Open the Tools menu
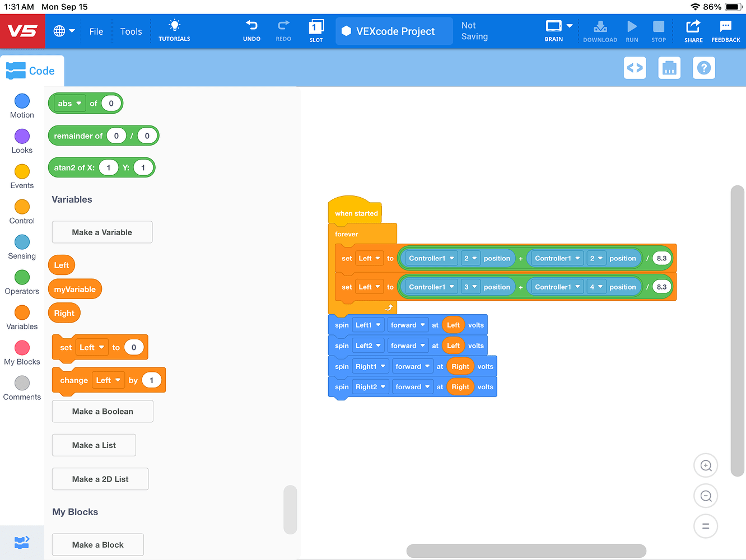Image resolution: width=746 pixels, height=560 pixels. pyautogui.click(x=130, y=31)
